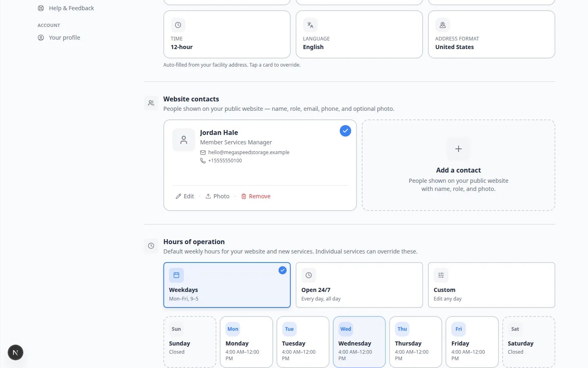The width and height of the screenshot is (588, 368).
Task: Open the Time 12-hour format card
Action: tap(227, 34)
